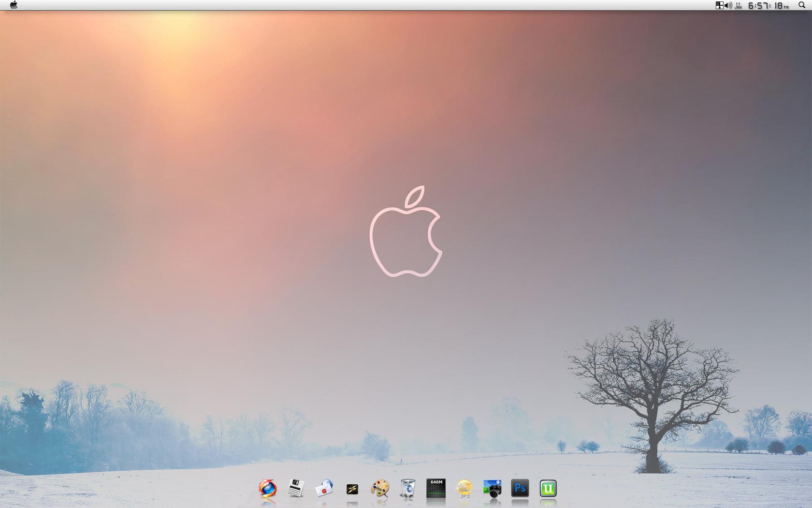Screen dimensions: 812x508
Task: Launch Firefox from the dock
Action: tap(268, 488)
